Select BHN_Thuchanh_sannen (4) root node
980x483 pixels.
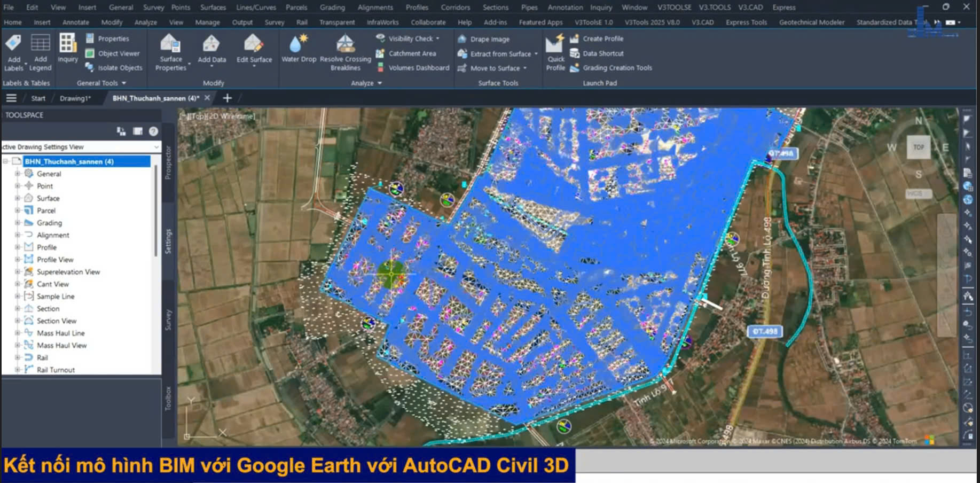pyautogui.click(x=69, y=161)
